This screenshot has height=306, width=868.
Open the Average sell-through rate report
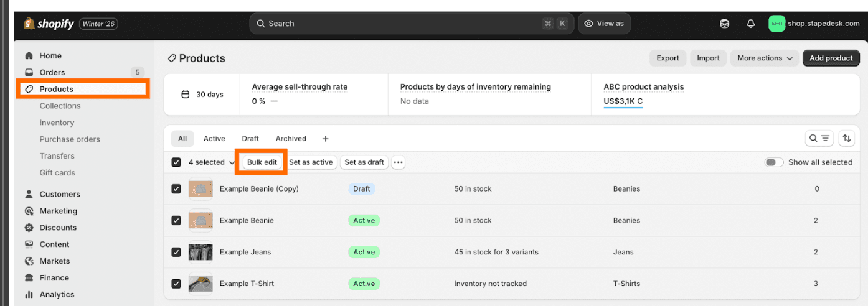click(x=300, y=87)
